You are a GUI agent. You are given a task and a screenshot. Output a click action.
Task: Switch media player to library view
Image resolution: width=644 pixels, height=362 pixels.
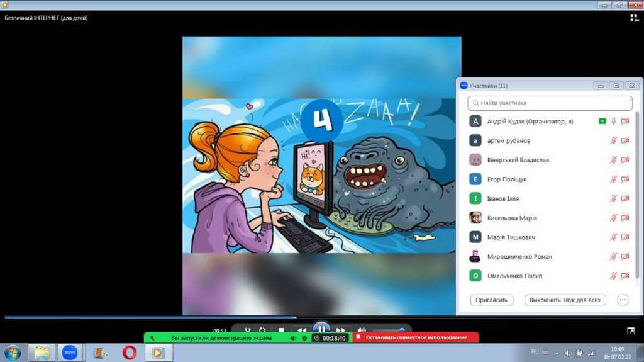635,18
